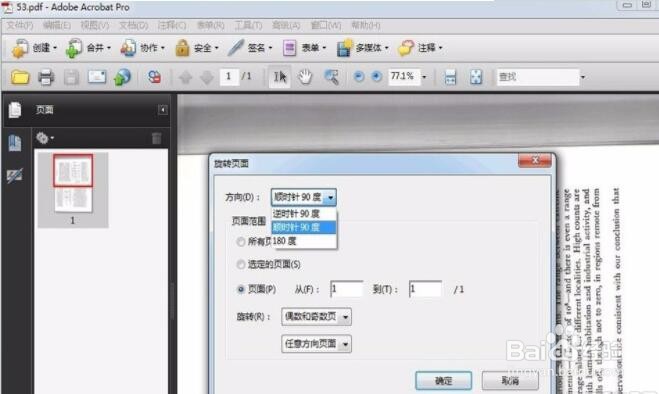Open the 安全 (Secure) lock menu
Screen dimensions: 659x394
197,48
